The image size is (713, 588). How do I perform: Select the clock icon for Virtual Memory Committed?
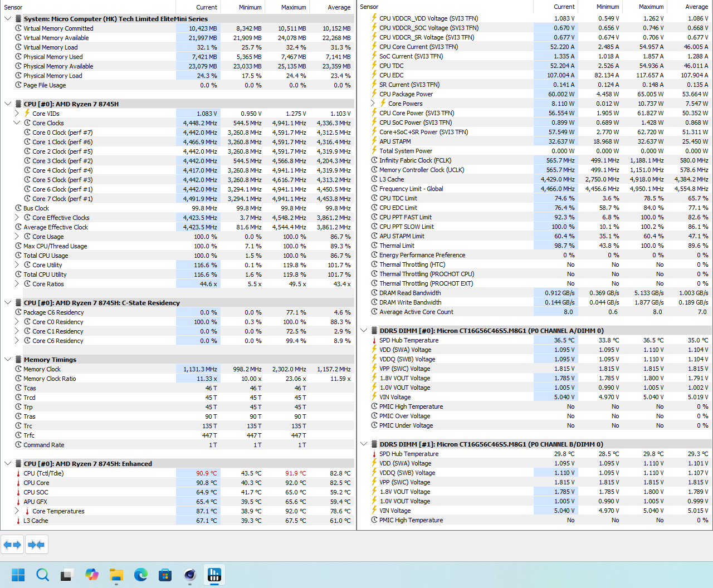tap(18, 28)
